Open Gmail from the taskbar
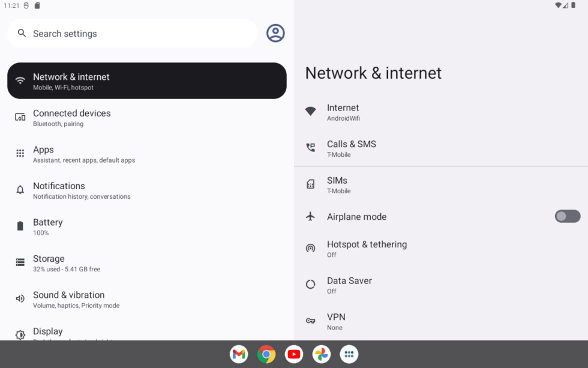 [239, 354]
